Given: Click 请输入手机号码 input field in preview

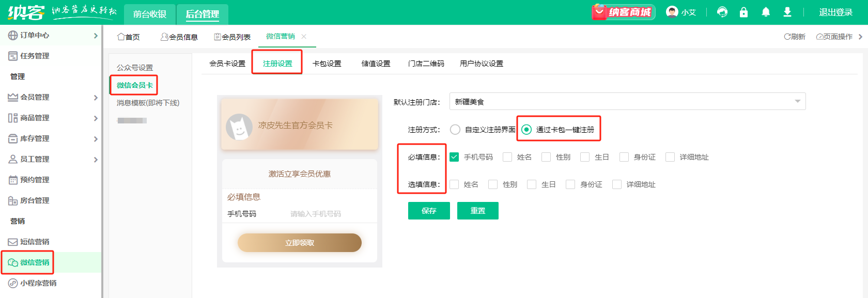Looking at the screenshot, I should coord(316,214).
